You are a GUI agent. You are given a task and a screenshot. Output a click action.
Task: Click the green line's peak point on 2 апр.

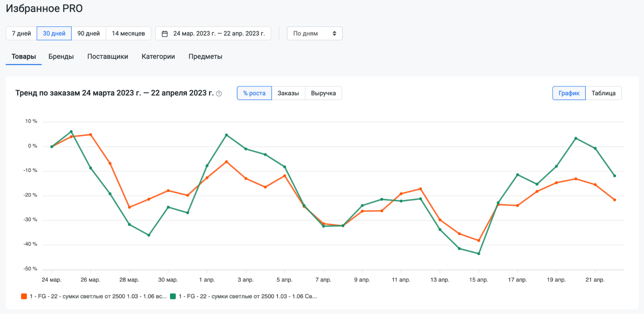226,135
